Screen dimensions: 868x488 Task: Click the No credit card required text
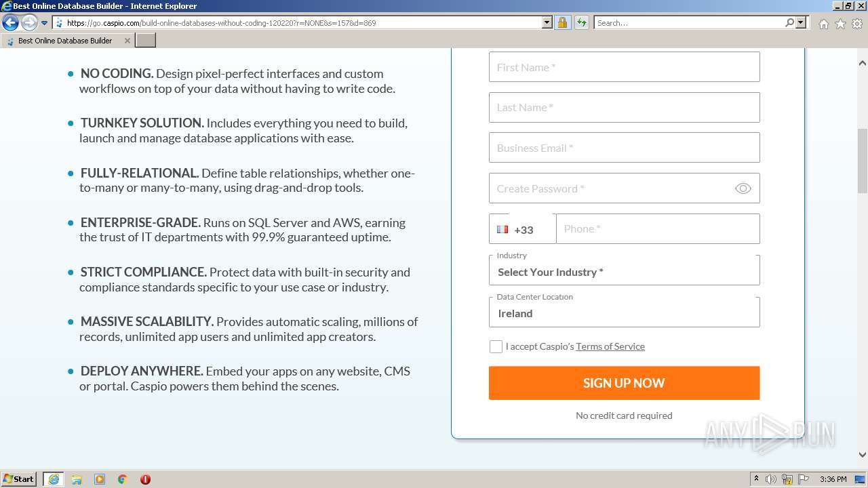624,415
